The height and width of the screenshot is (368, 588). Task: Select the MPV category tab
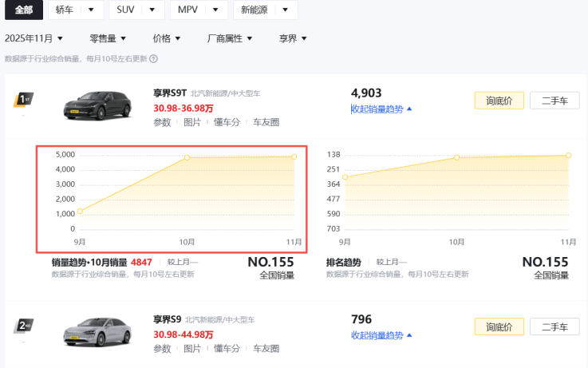(187, 10)
